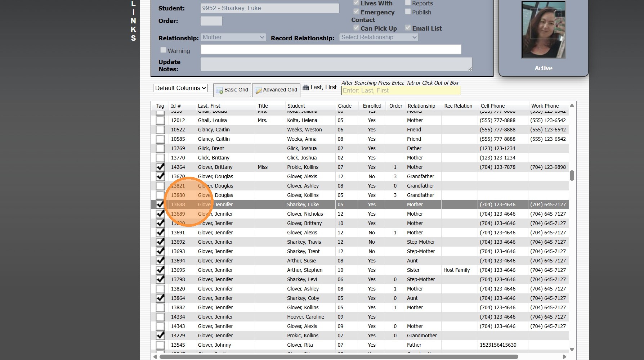Image resolution: width=644 pixels, height=360 pixels.
Task: Untag the row with Id 14264
Action: coord(160,167)
